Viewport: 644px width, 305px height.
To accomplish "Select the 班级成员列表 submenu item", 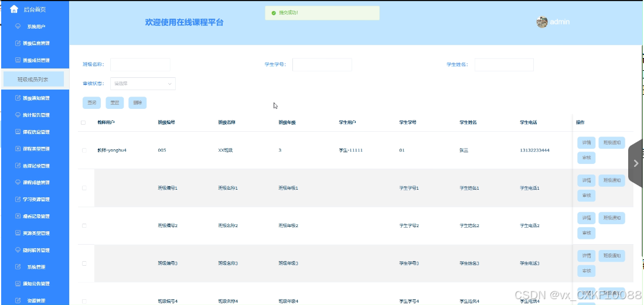I will click(33, 79).
